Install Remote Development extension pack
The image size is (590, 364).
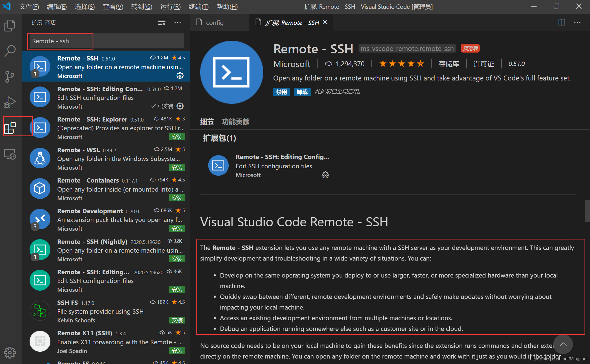point(177,228)
